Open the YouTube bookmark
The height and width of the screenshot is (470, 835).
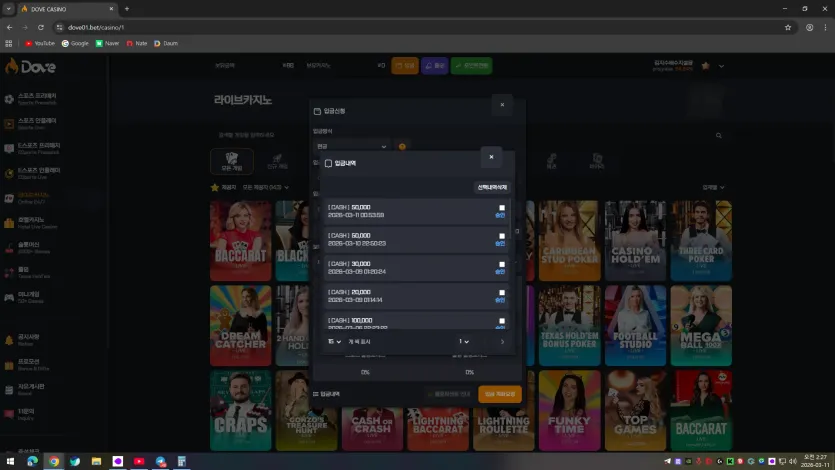[40, 44]
